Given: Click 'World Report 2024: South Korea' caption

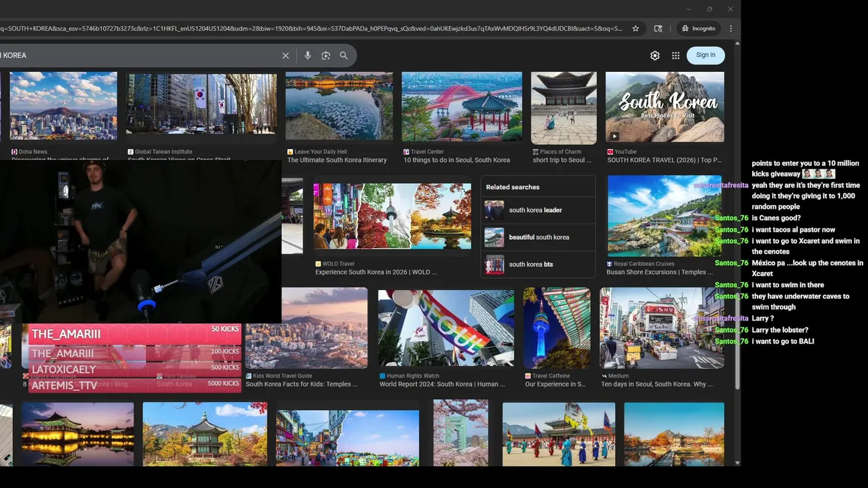Looking at the screenshot, I should (x=442, y=384).
